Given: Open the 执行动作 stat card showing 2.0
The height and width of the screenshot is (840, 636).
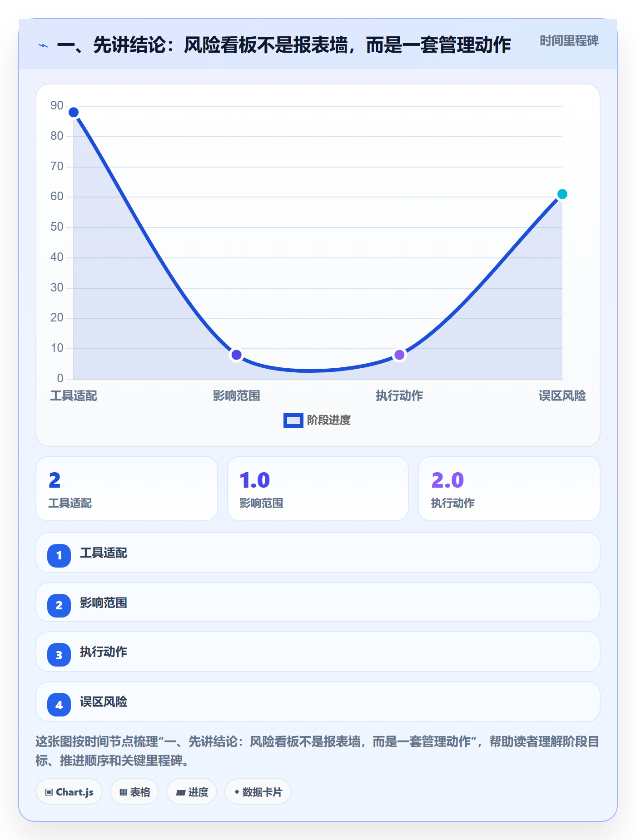Looking at the screenshot, I should pyautogui.click(x=509, y=489).
